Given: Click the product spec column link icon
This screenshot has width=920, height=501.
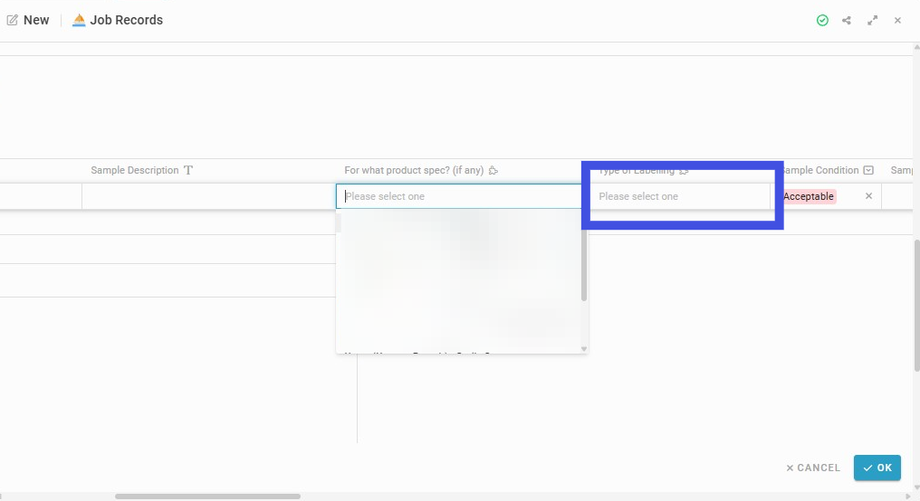Looking at the screenshot, I should pyautogui.click(x=493, y=171).
